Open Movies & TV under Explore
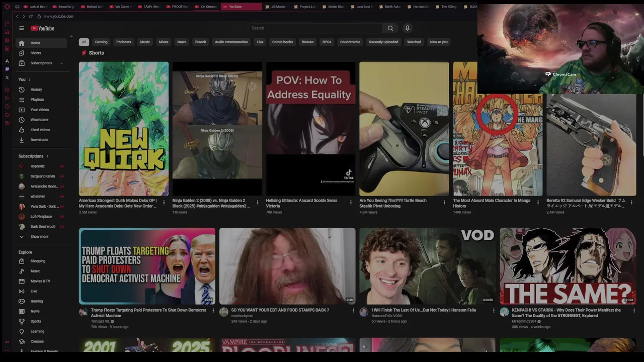 pos(41,281)
